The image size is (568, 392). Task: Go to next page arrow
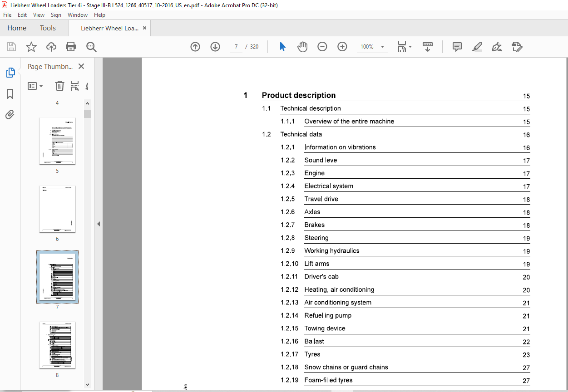(215, 47)
